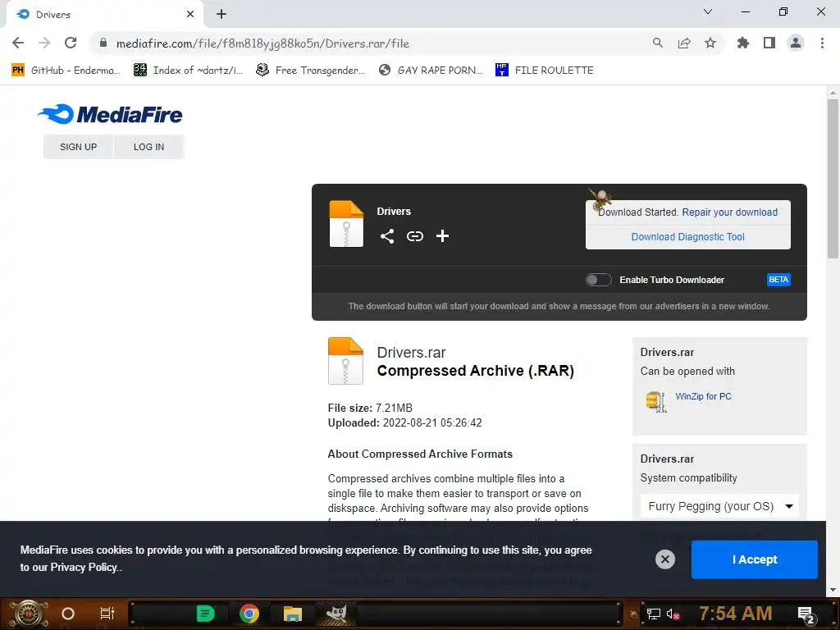Click the plus icon under Drivers

tap(442, 236)
